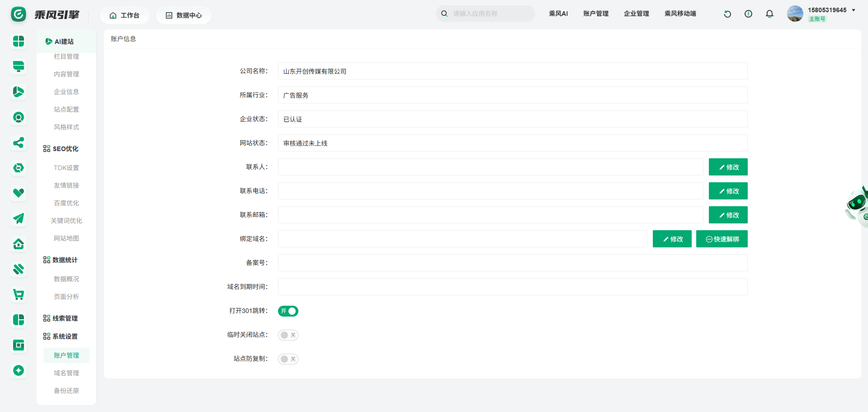Open 企业管理 in the top menu
Image resolution: width=868 pixels, height=412 pixels.
[636, 14]
